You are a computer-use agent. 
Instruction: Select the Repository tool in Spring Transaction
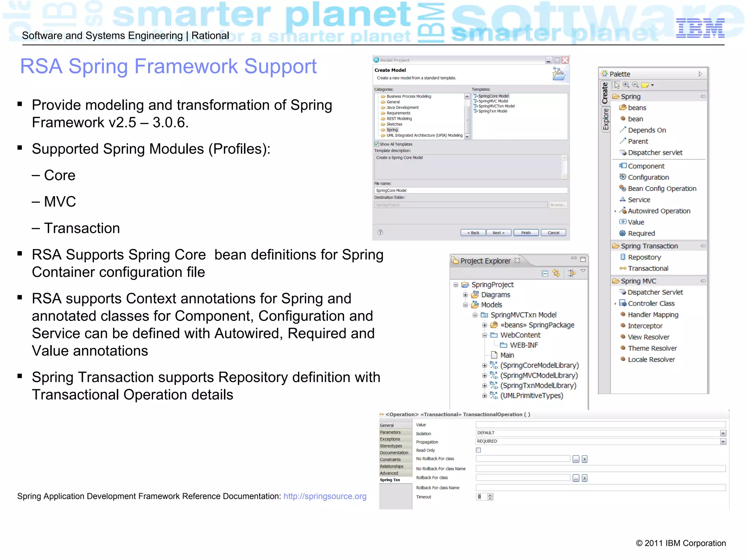click(x=640, y=257)
